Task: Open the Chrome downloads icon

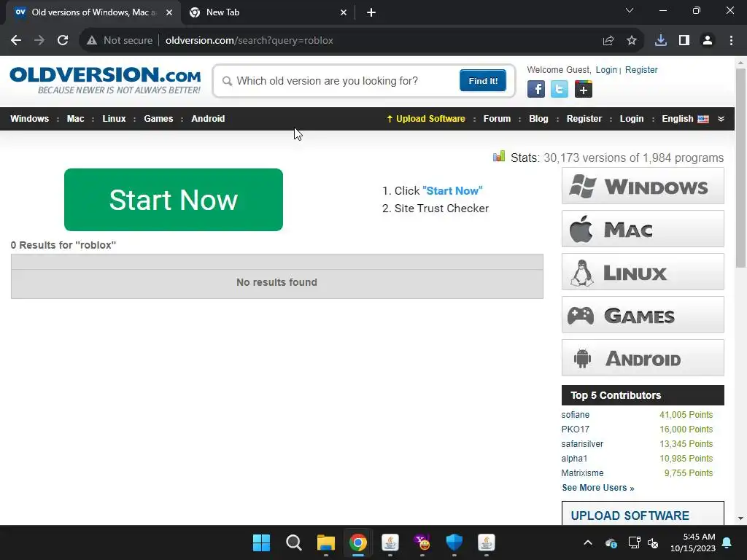Action: (x=661, y=41)
